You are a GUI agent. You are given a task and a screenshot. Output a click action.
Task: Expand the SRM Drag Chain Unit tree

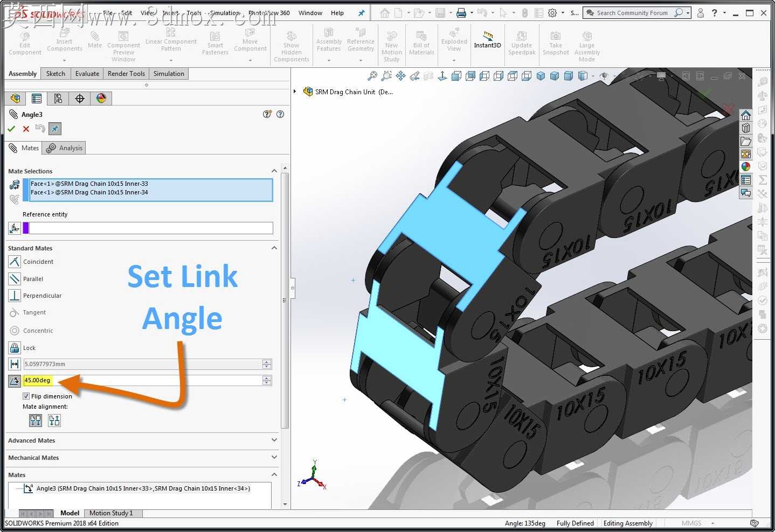tap(295, 92)
